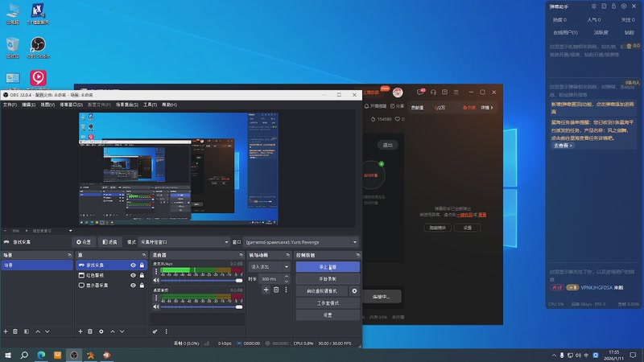Remove transition using trash icon
The image size is (644, 362).
pos(276,290)
